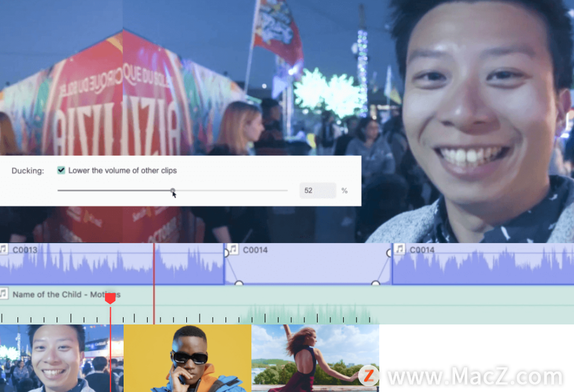The height and width of the screenshot is (392, 574).
Task: Select the middle C0014 ducked clip label
Action: click(x=255, y=250)
